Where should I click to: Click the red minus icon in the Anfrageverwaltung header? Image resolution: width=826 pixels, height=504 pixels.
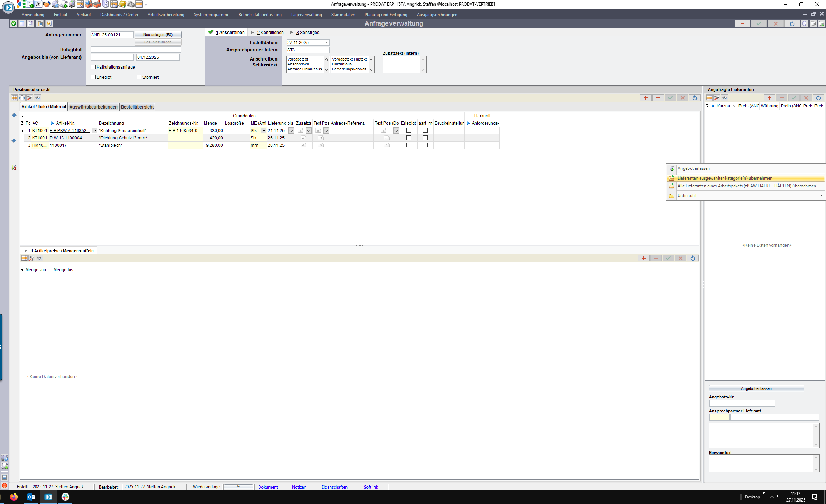click(742, 23)
